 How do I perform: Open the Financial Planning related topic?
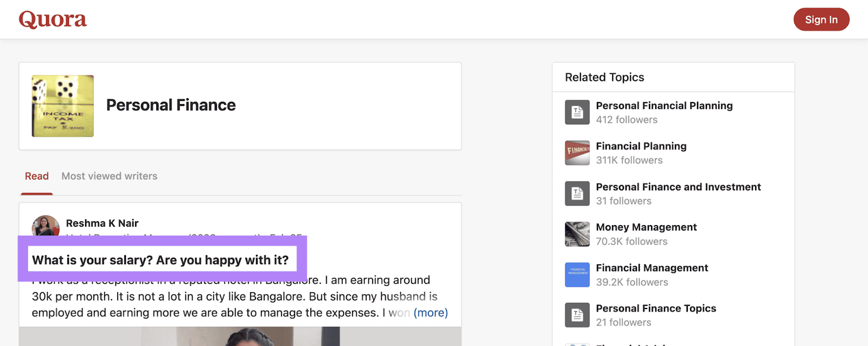pos(641,146)
